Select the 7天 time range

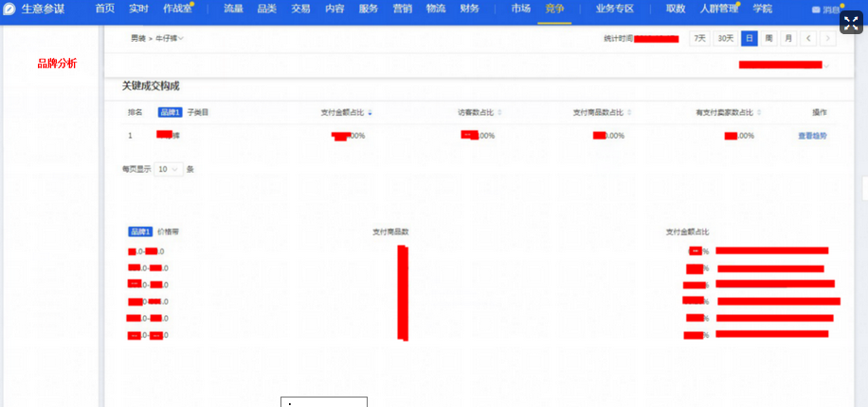[699, 39]
